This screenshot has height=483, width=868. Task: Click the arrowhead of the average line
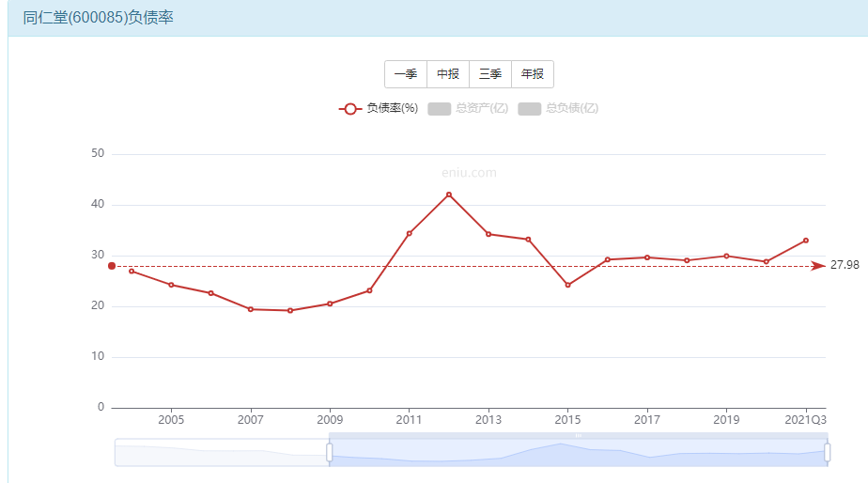(x=818, y=266)
